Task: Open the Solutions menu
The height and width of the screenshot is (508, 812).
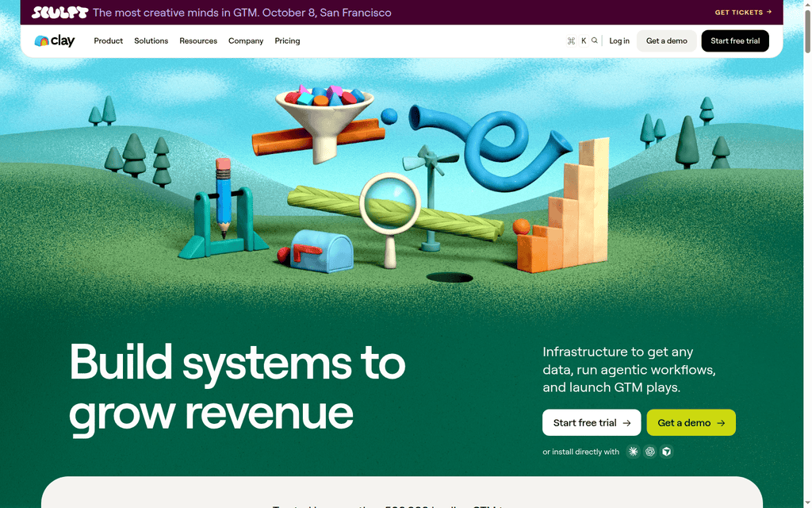Action: (x=151, y=41)
